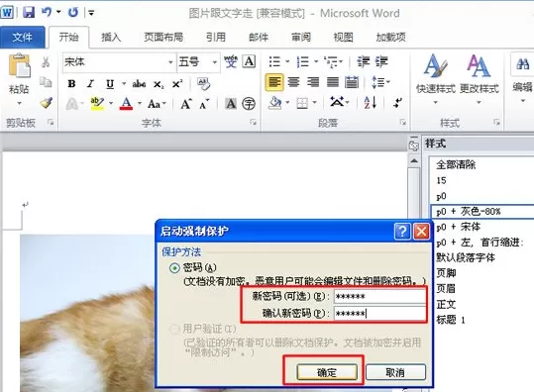Select the User authentication (用户验证) radio option
The image size is (534, 392).
174,329
